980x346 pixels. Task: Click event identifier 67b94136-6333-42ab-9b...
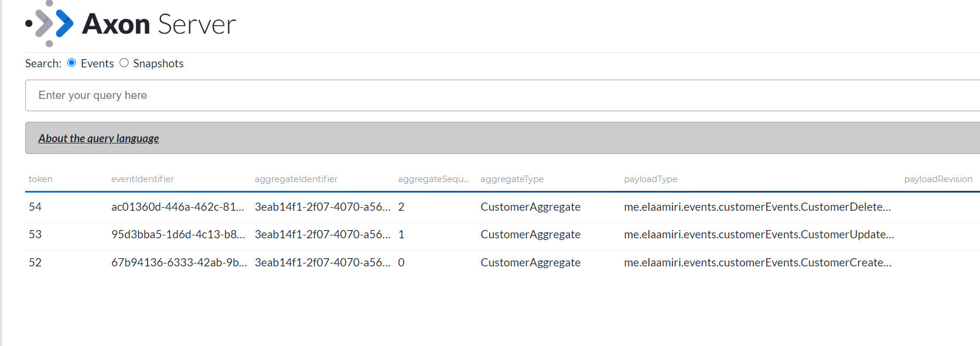[179, 262]
